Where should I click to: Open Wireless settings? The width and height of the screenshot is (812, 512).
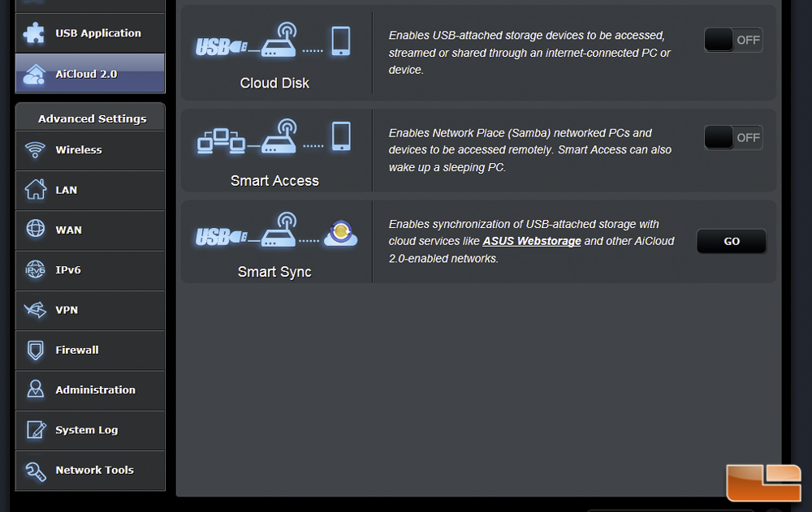(90, 150)
